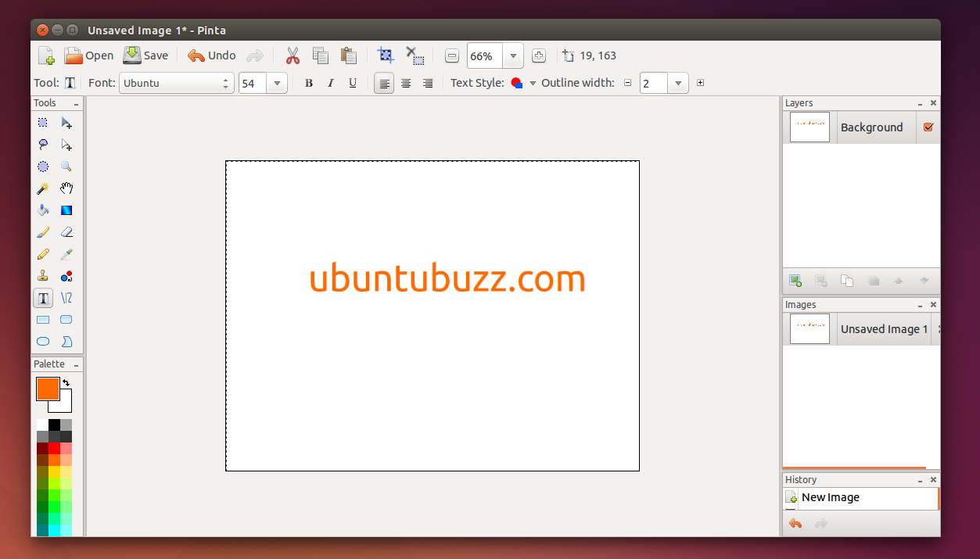Open the Ubuntu font dropdown

(x=176, y=83)
